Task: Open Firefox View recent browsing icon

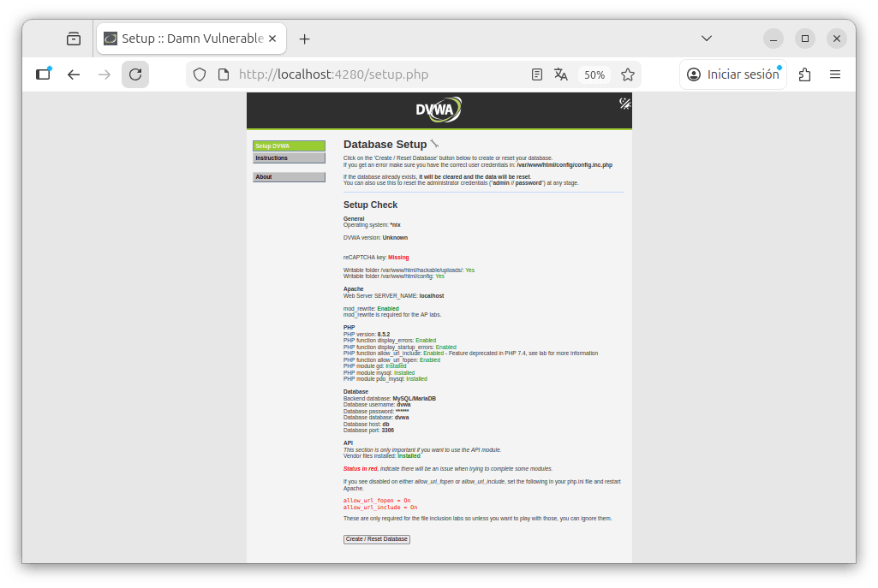Action: (74, 39)
